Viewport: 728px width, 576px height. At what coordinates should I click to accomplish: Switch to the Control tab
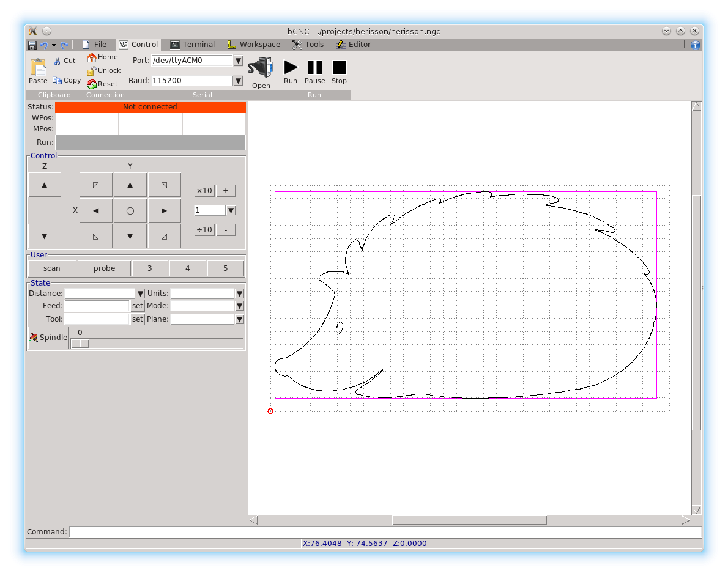(138, 45)
